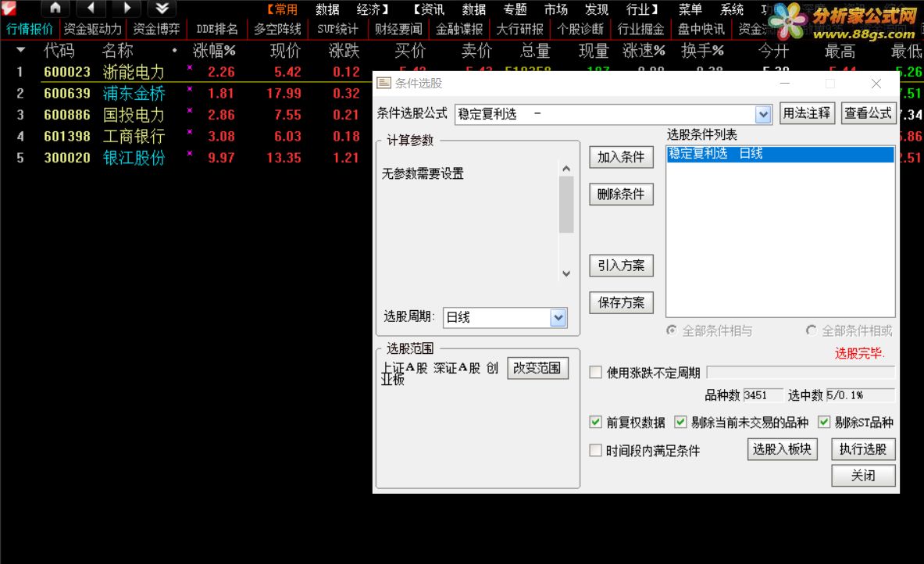Image resolution: width=924 pixels, height=564 pixels.
Task: Switch to 财经要闻 tab
Action: pos(398,29)
